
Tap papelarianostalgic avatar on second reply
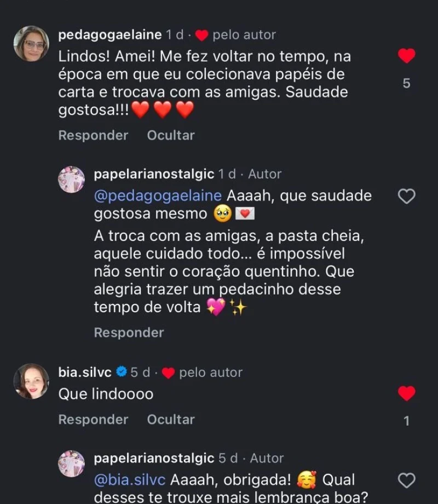(72, 463)
